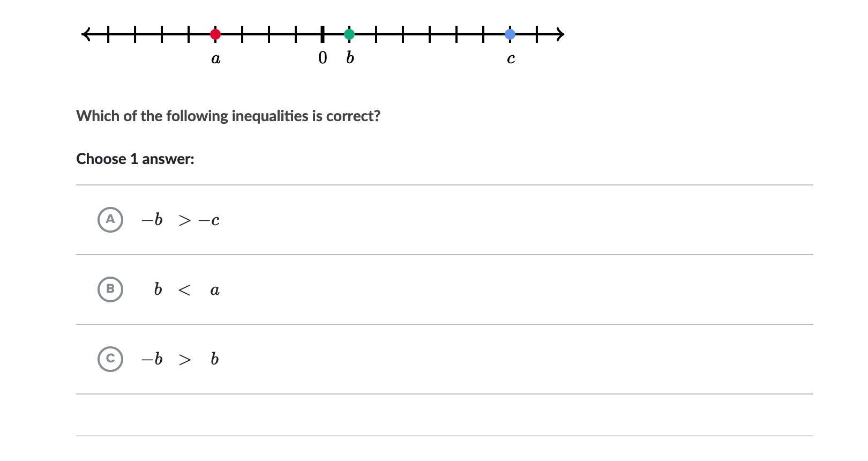Click the green point b on number line
The height and width of the screenshot is (461, 868).
pyautogui.click(x=349, y=34)
